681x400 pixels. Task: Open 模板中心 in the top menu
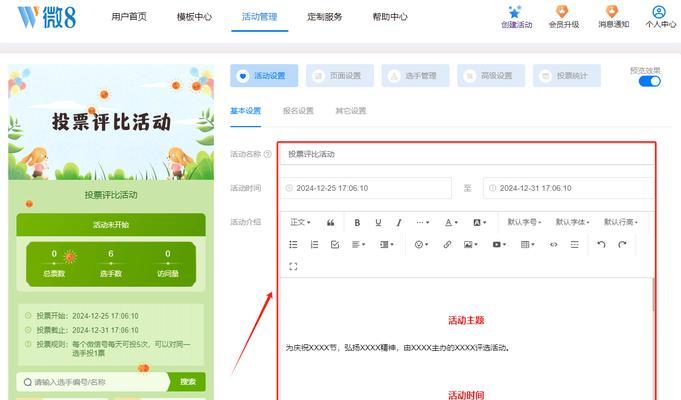click(194, 17)
